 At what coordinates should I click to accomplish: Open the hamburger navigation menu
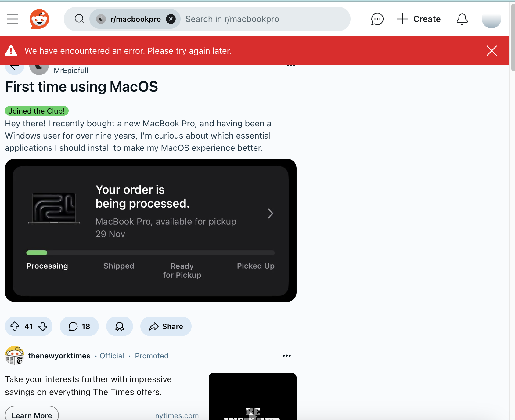(13, 19)
